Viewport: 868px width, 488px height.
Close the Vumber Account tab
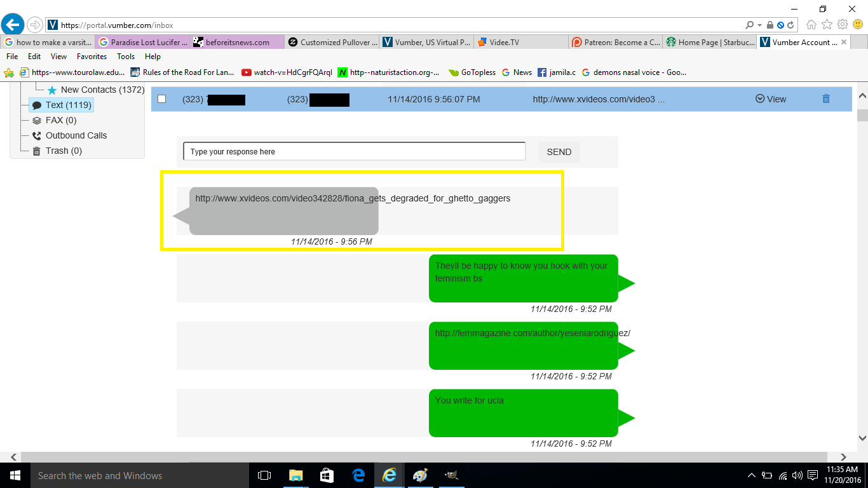[x=844, y=42]
